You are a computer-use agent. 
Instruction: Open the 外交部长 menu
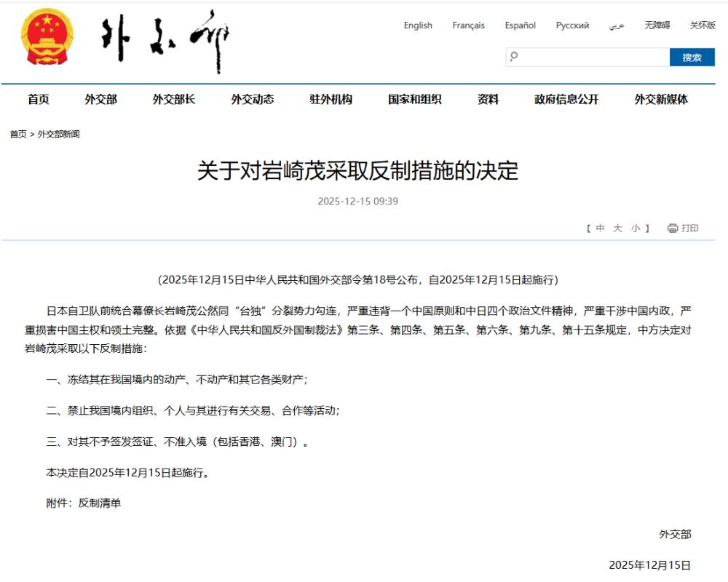coord(174,99)
